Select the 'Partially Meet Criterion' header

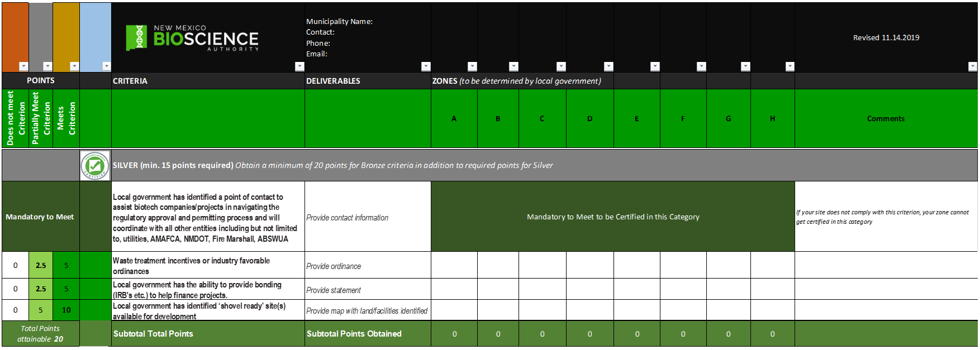click(x=41, y=118)
